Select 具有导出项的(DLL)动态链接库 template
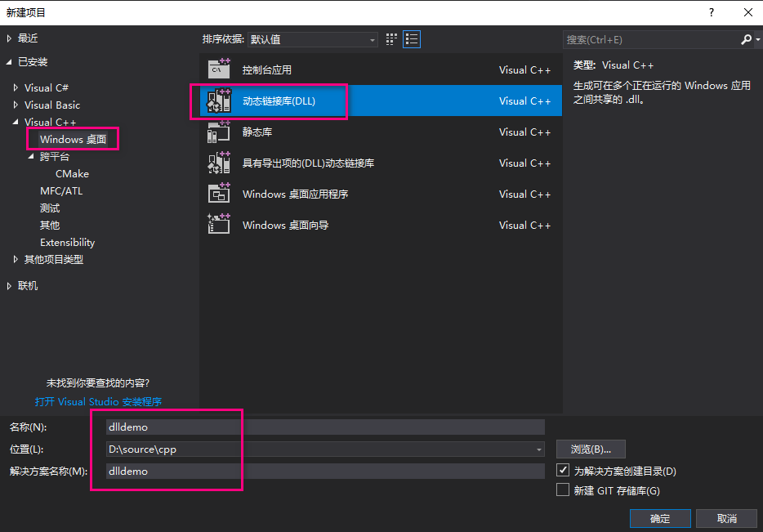The height and width of the screenshot is (532, 763). pyautogui.click(x=308, y=163)
